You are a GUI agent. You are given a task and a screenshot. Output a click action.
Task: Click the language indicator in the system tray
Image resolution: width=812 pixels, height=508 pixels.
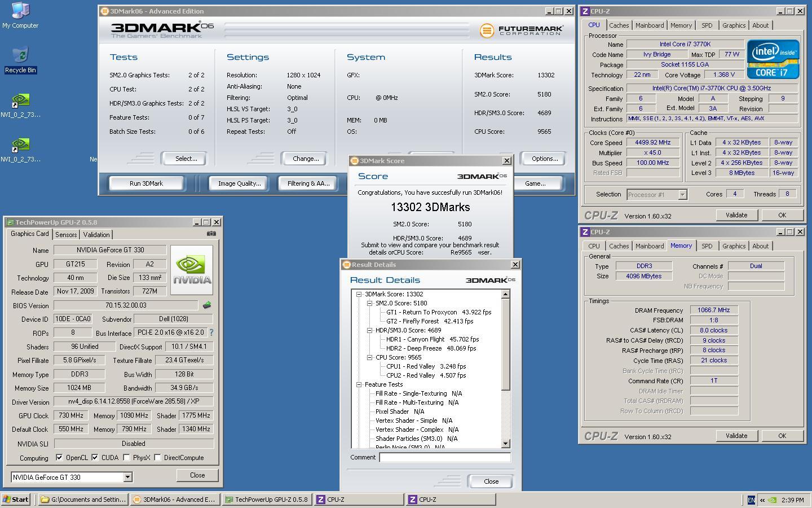tap(751, 500)
